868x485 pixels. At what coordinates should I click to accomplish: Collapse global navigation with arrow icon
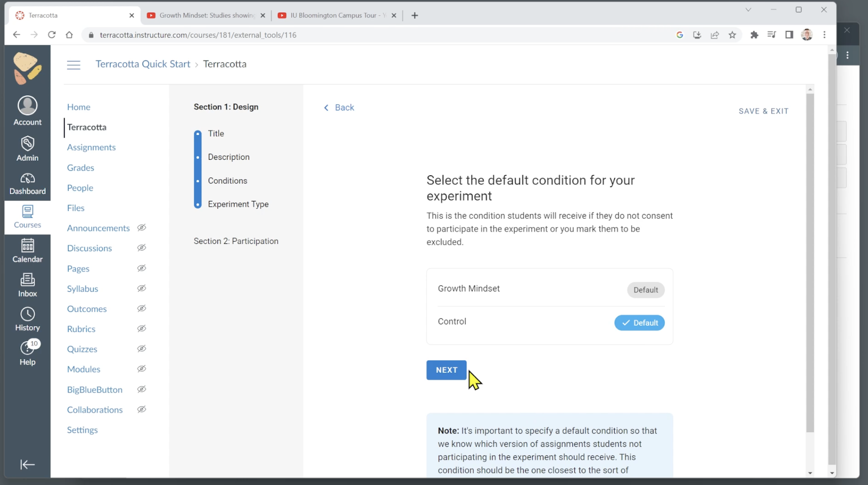pyautogui.click(x=27, y=464)
